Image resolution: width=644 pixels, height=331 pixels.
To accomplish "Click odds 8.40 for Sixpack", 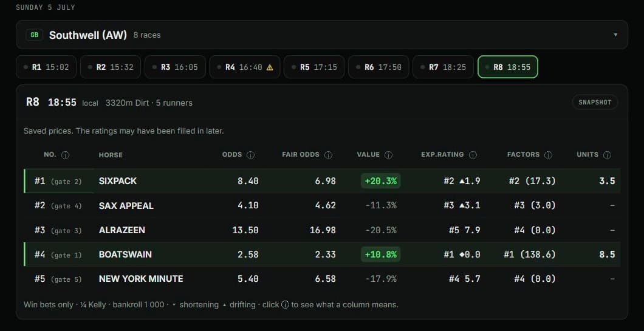I will (248, 181).
